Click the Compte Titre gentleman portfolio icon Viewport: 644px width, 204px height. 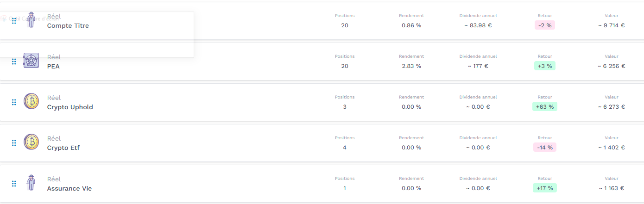click(31, 20)
